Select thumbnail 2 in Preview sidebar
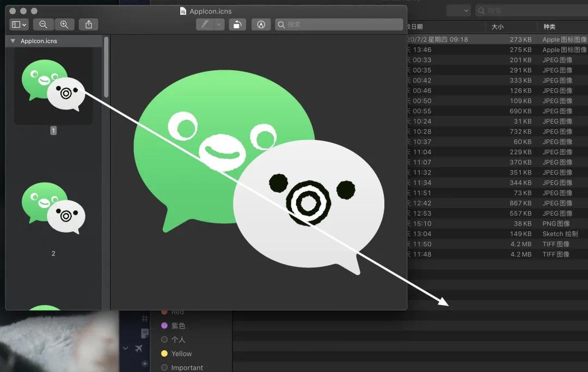 [x=53, y=208]
